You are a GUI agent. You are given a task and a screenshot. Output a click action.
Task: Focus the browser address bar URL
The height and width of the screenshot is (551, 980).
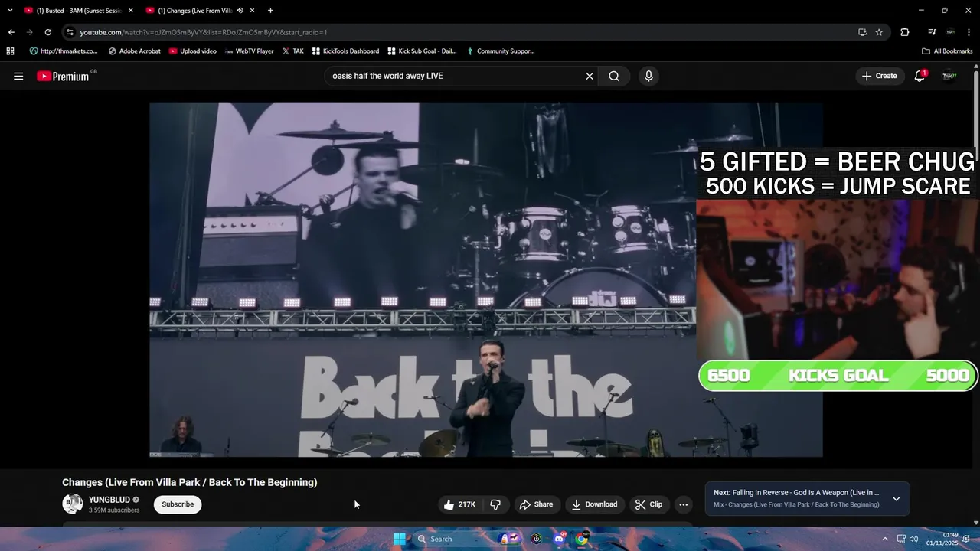[459, 32]
